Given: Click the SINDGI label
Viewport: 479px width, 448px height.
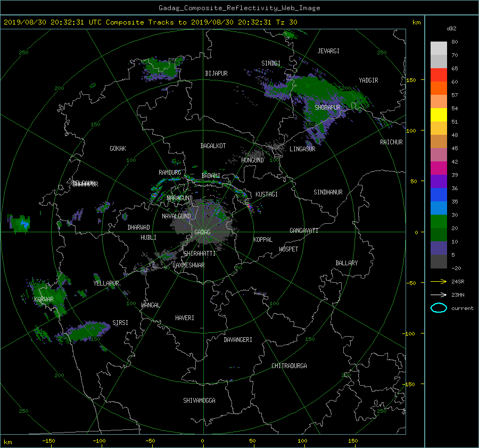Looking at the screenshot, I should click(271, 63).
